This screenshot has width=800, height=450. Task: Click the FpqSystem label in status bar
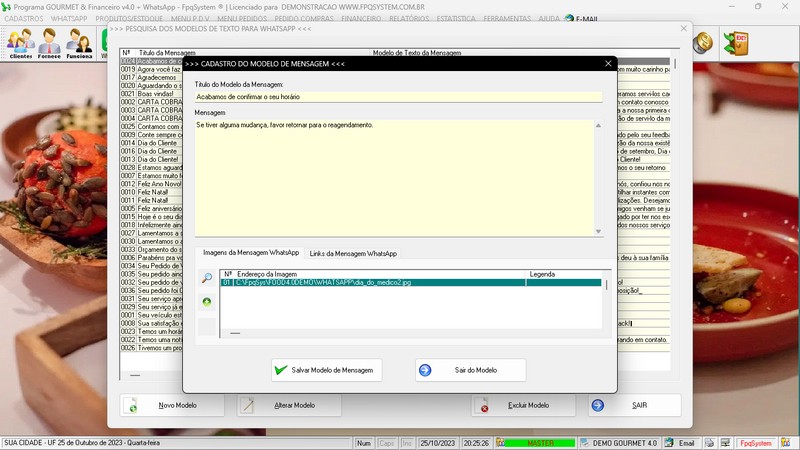[x=756, y=443]
